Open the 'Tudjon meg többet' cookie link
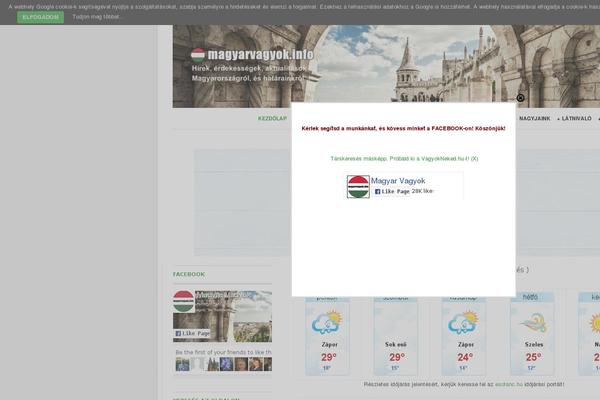This screenshot has height=400, width=600. 96,17
